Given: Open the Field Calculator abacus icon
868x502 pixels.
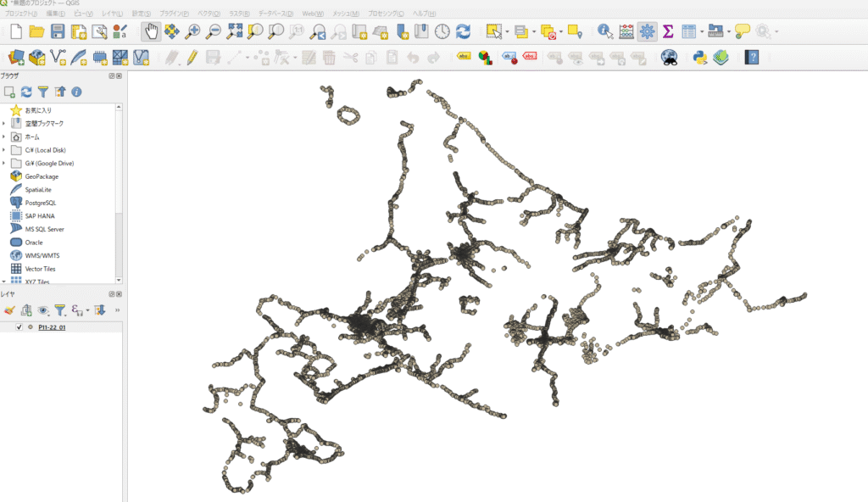Looking at the screenshot, I should click(x=626, y=31).
